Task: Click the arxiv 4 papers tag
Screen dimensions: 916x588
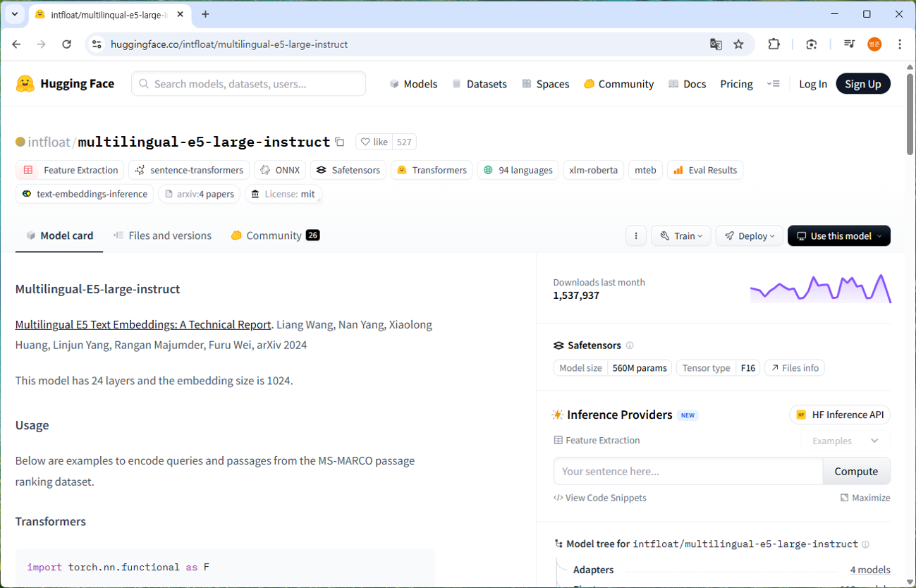Action: pyautogui.click(x=200, y=194)
